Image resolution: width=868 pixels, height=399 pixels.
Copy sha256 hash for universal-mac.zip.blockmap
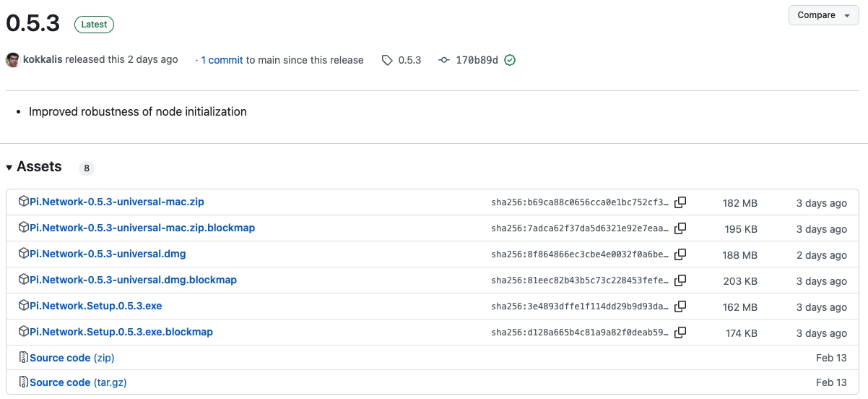coord(680,228)
